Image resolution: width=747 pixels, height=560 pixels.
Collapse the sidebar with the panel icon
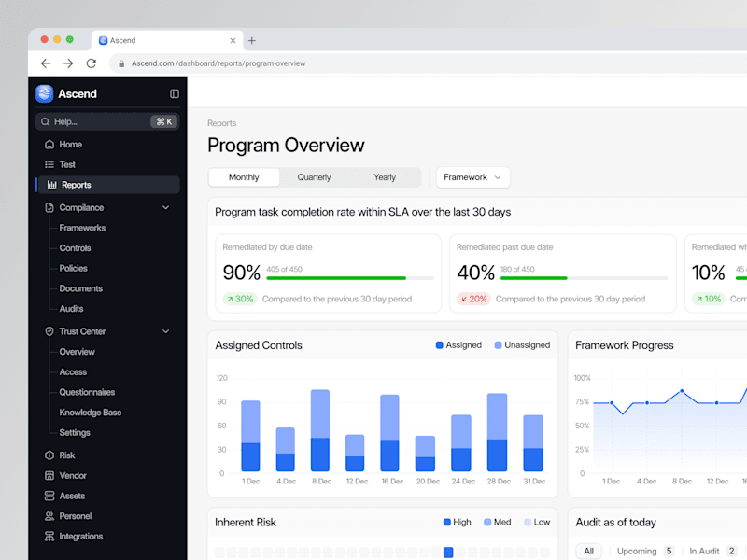pos(175,94)
